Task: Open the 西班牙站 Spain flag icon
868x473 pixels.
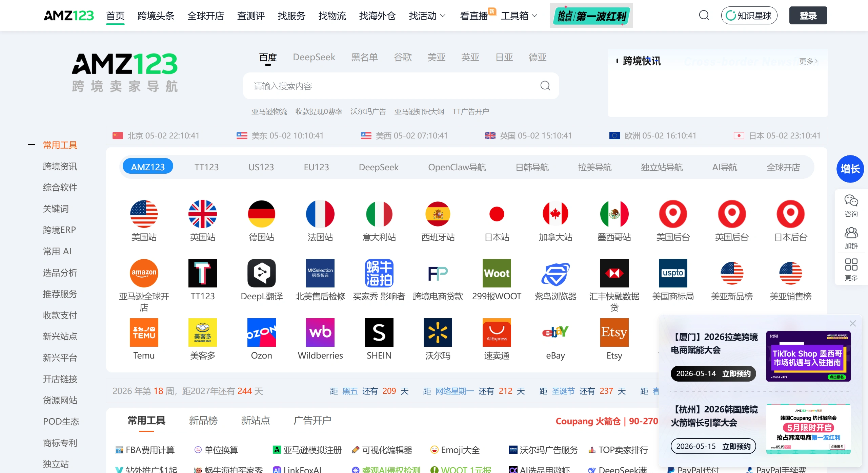Action: click(438, 214)
